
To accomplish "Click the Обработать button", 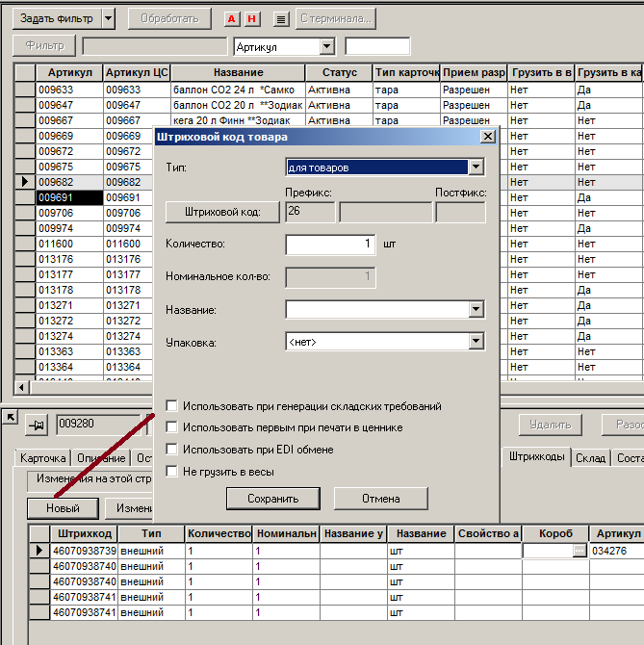I will pos(169,18).
